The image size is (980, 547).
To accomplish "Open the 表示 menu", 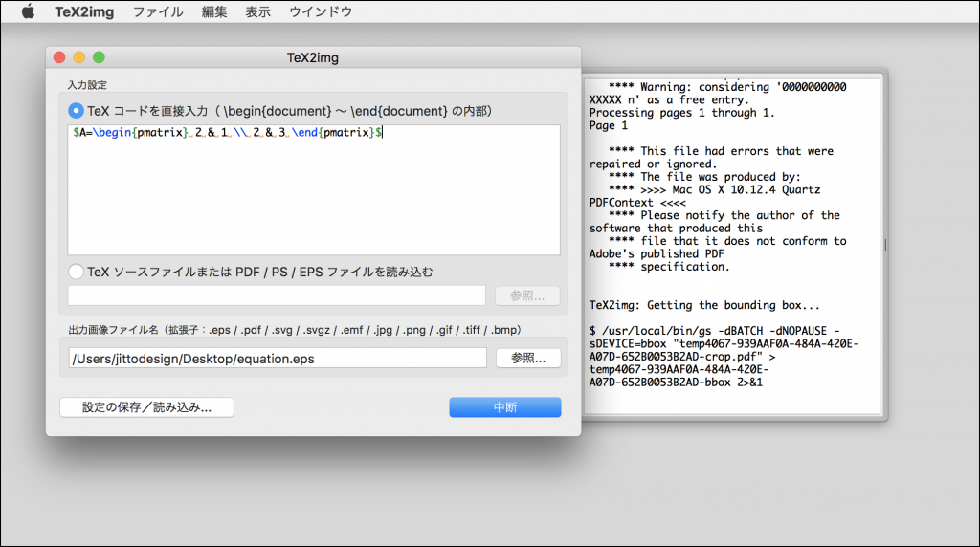I will coord(257,11).
